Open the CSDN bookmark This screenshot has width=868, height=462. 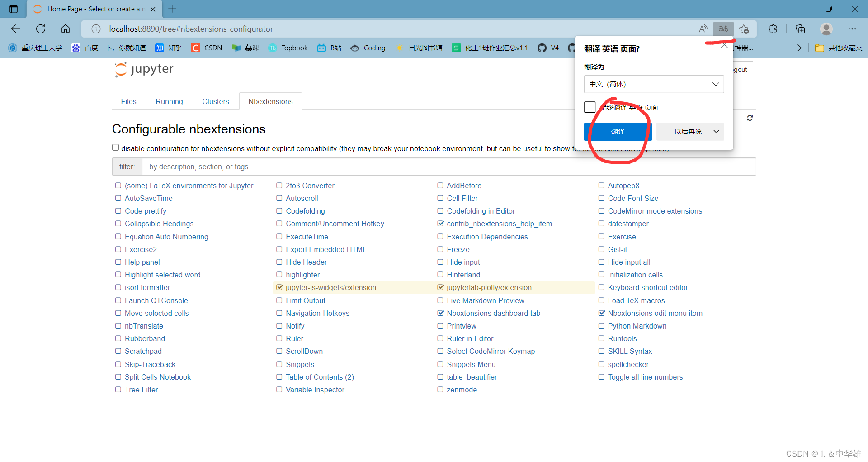(207, 48)
